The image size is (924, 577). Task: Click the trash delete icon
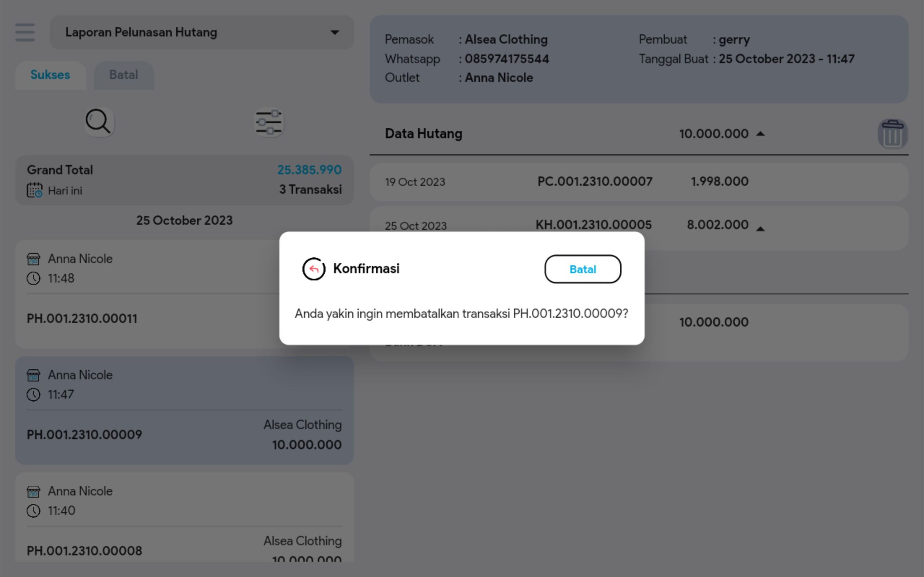pyautogui.click(x=892, y=134)
